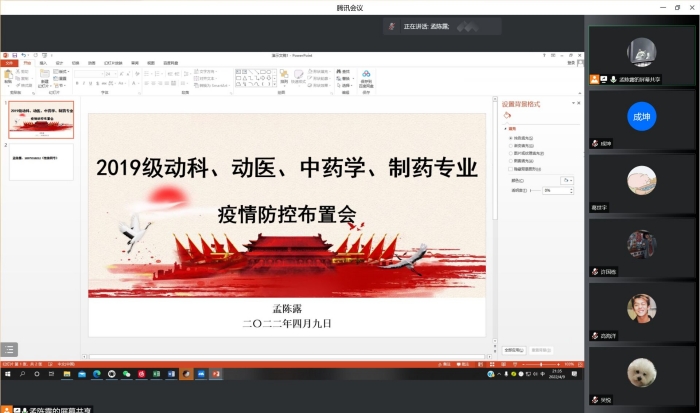Tick the hide background graphics checkbox

pyautogui.click(x=511, y=169)
